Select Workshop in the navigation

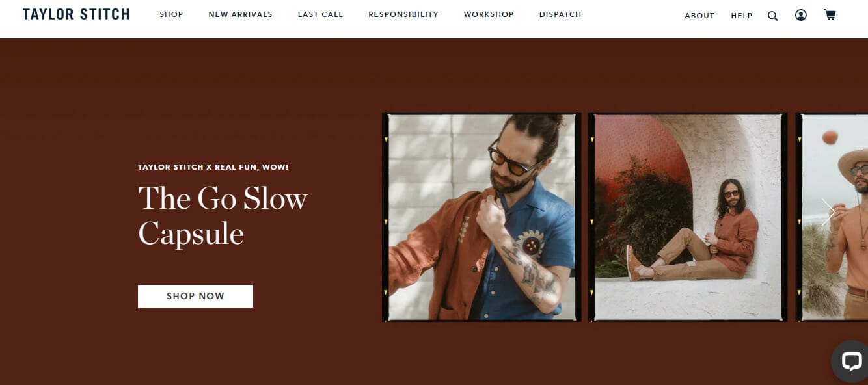pyautogui.click(x=489, y=14)
